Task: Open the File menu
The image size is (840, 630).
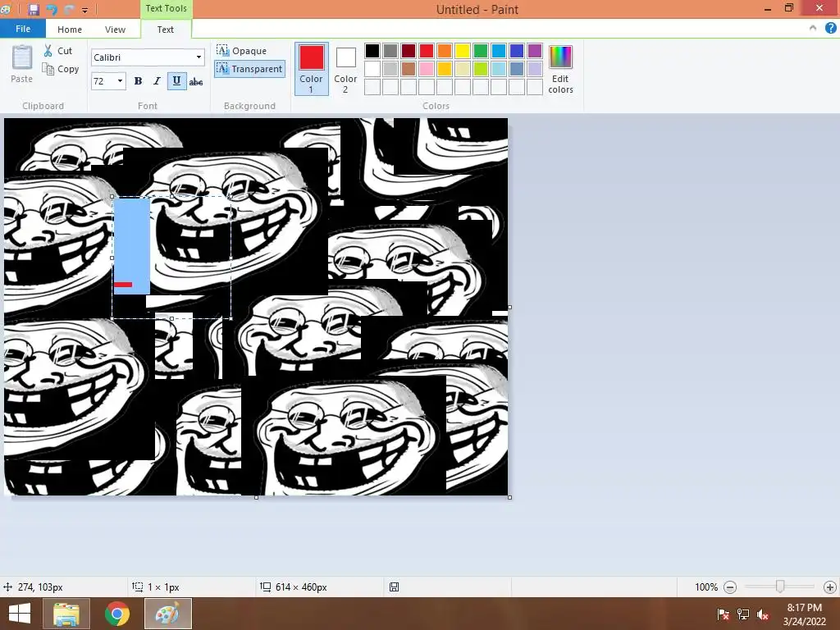Action: (x=22, y=29)
